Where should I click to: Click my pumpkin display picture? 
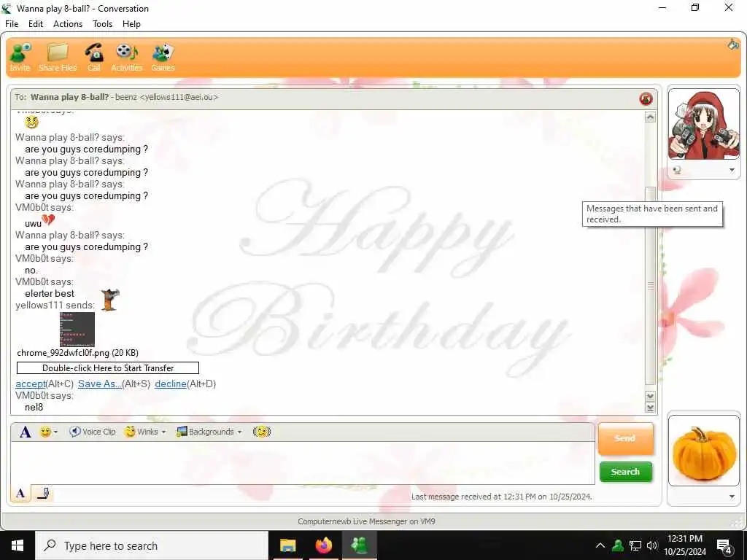704,451
